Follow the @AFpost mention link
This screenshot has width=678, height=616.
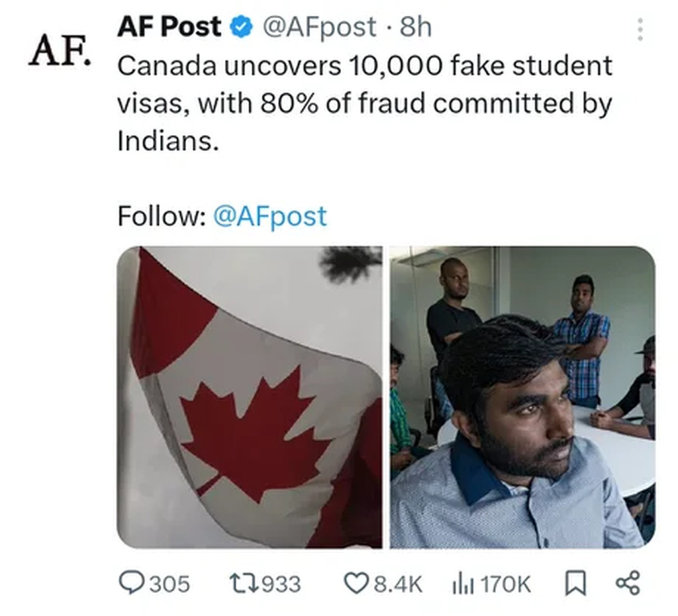(x=269, y=217)
